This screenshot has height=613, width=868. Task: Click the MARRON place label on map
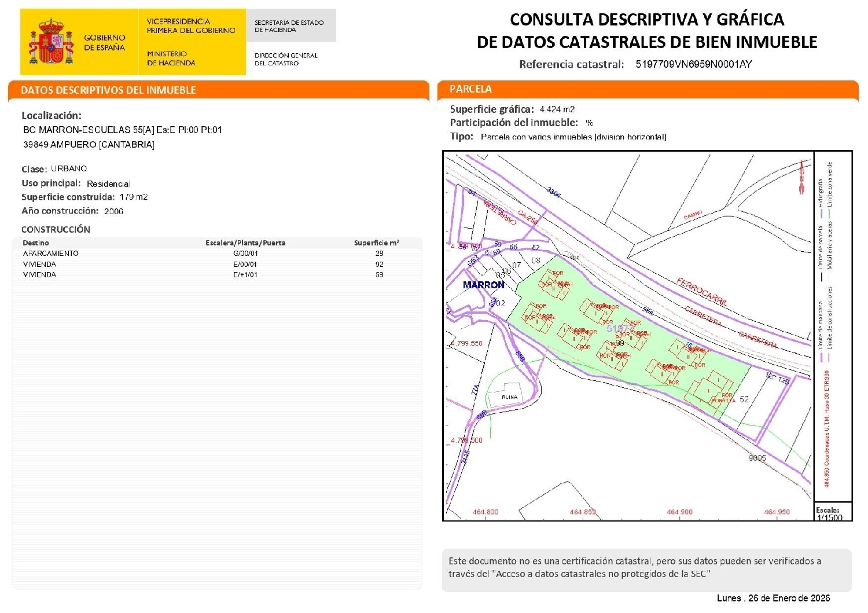[x=483, y=285]
